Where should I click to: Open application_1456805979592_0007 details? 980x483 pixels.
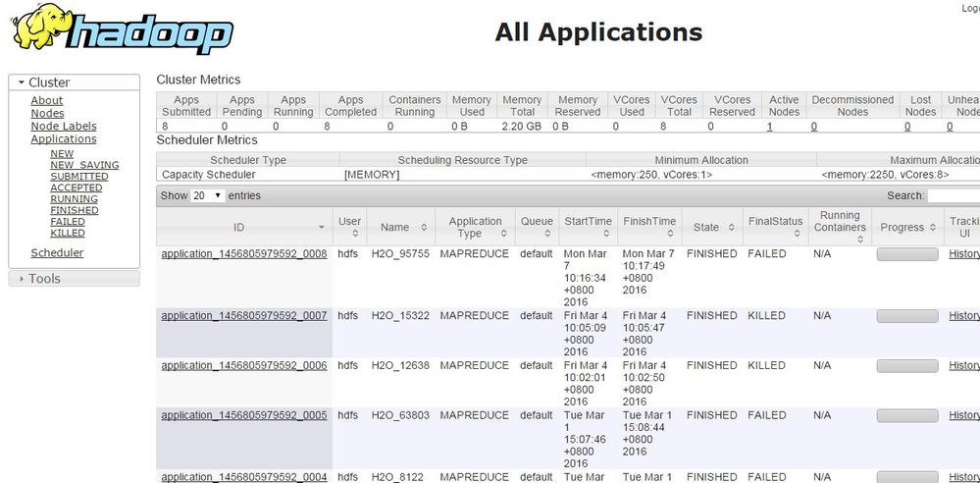coord(243,316)
